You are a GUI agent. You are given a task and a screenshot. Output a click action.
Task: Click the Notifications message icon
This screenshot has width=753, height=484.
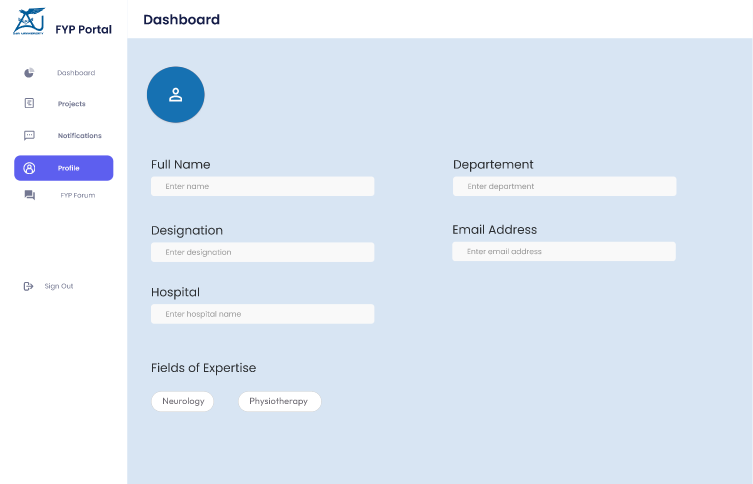[x=30, y=136]
